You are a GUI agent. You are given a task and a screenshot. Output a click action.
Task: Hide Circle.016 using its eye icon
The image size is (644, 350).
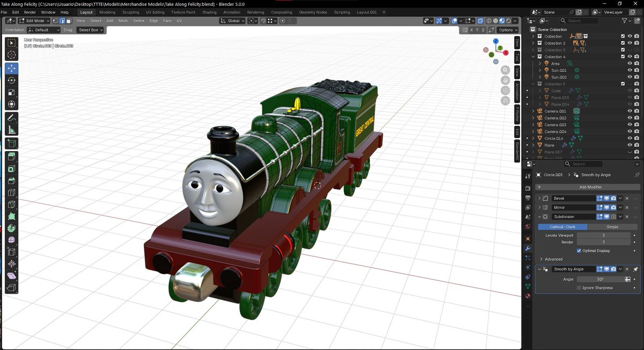point(630,138)
